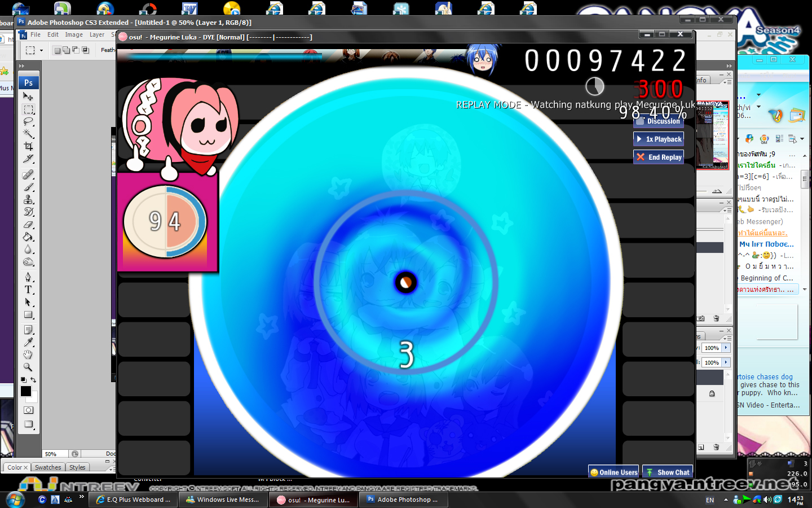Select the Magic Wand tool
This screenshot has width=812, height=508.
(28, 134)
